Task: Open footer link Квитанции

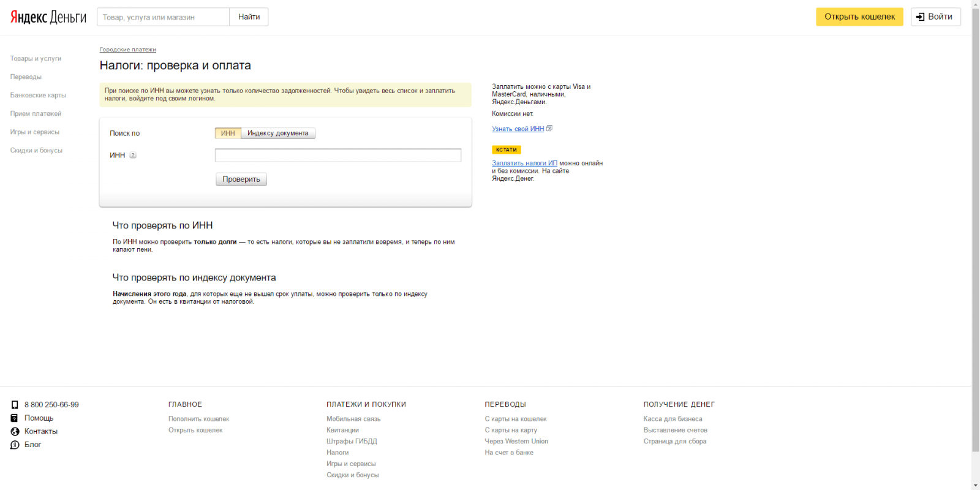Action: pos(342,431)
